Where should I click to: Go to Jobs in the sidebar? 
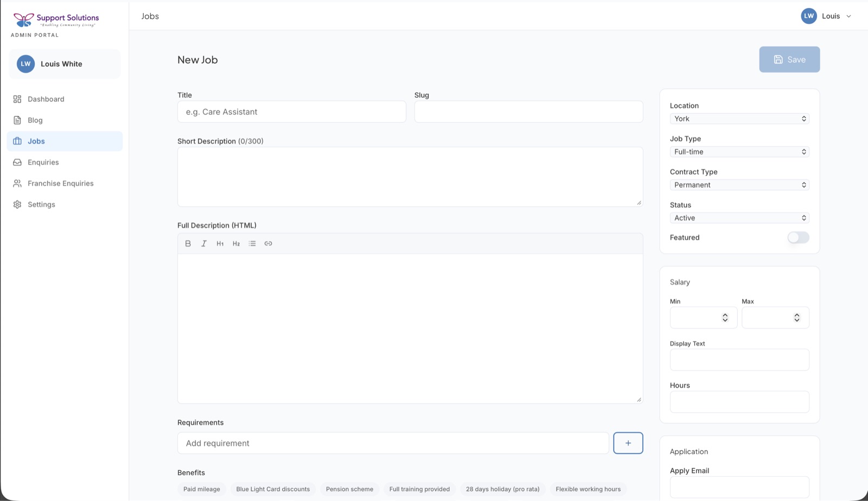coord(65,141)
